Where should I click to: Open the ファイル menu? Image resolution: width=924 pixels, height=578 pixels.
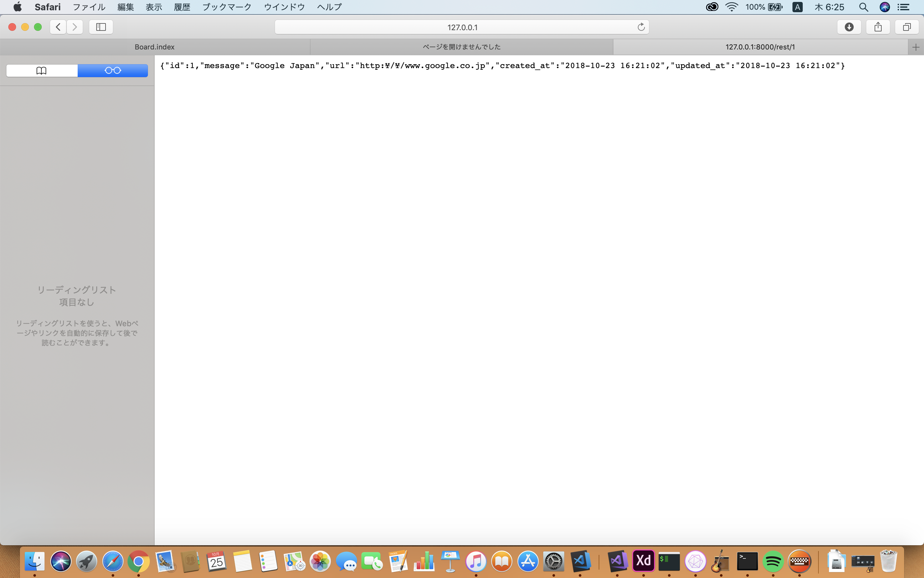click(89, 7)
